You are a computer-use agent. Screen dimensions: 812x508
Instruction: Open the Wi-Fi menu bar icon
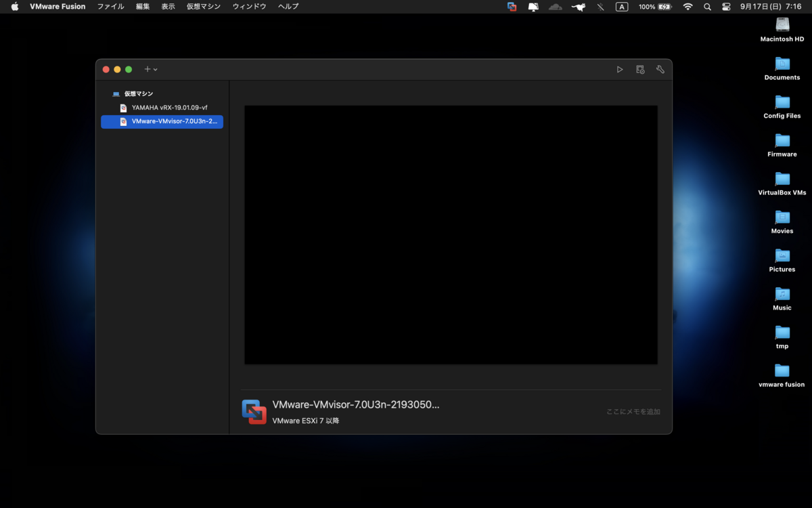[x=688, y=7]
